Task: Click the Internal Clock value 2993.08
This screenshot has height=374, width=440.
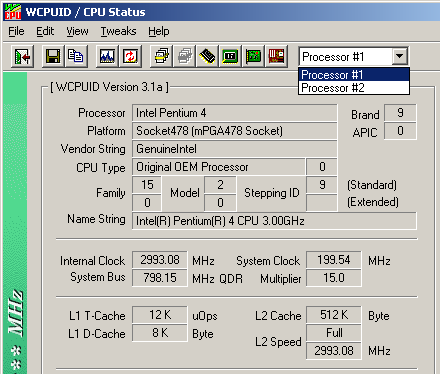Action: pos(160,260)
